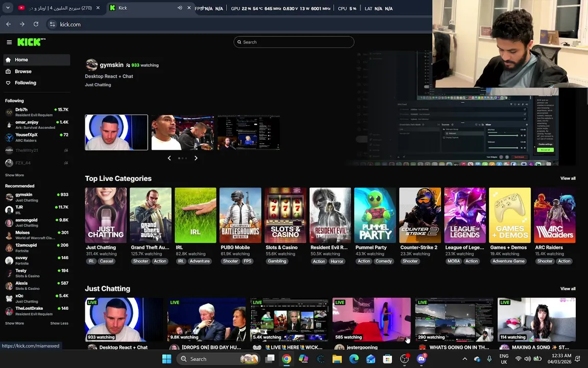Select the third featured stream thumbnail

coord(249,132)
